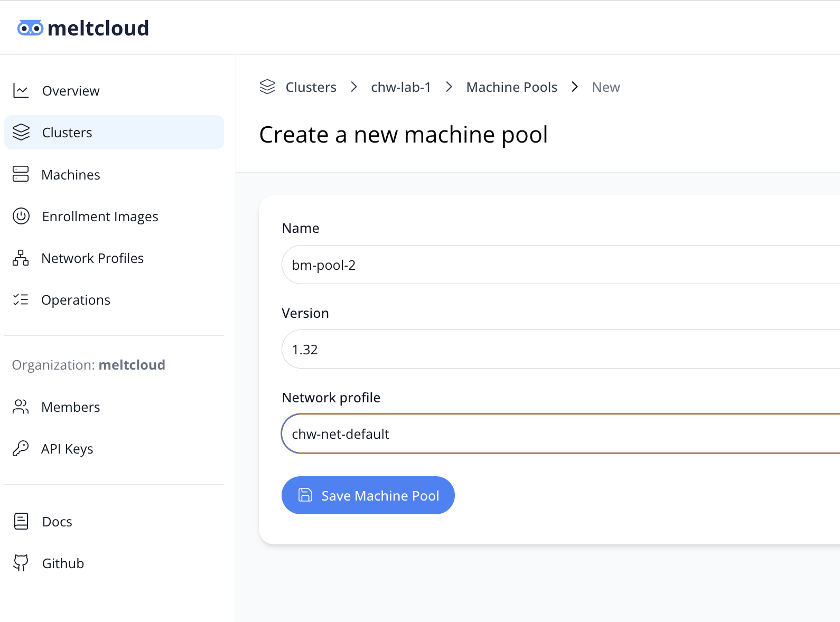Viewport: 840px width, 622px height.
Task: Click the Members people icon
Action: pos(21,407)
